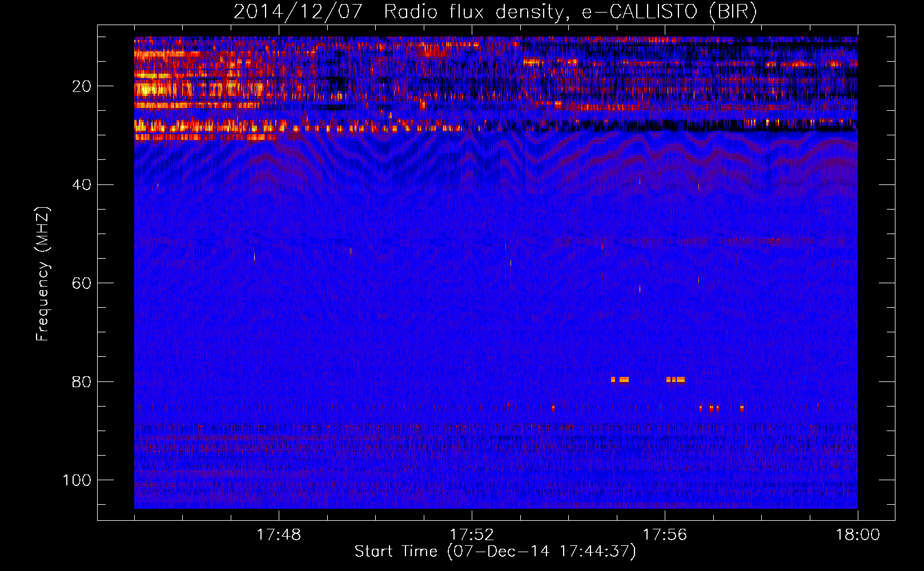Click the 17:48 time axis label
Screen dimensions: 924x571
[279, 535]
